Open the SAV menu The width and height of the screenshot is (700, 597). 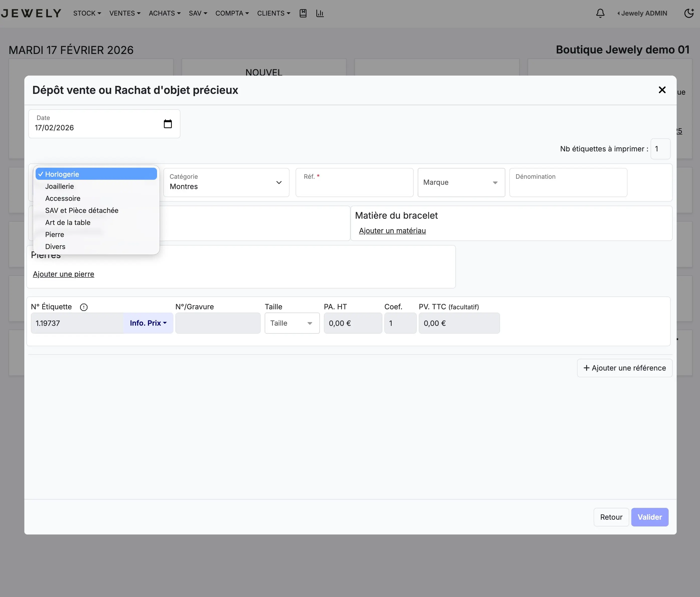click(198, 13)
